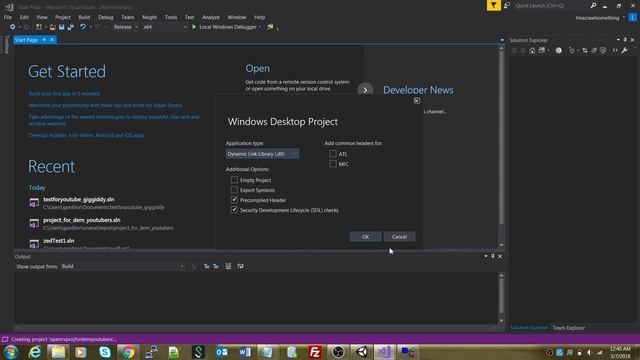Click the yellow notifications filter flag icon
The image size is (640, 360).
click(x=493, y=5)
